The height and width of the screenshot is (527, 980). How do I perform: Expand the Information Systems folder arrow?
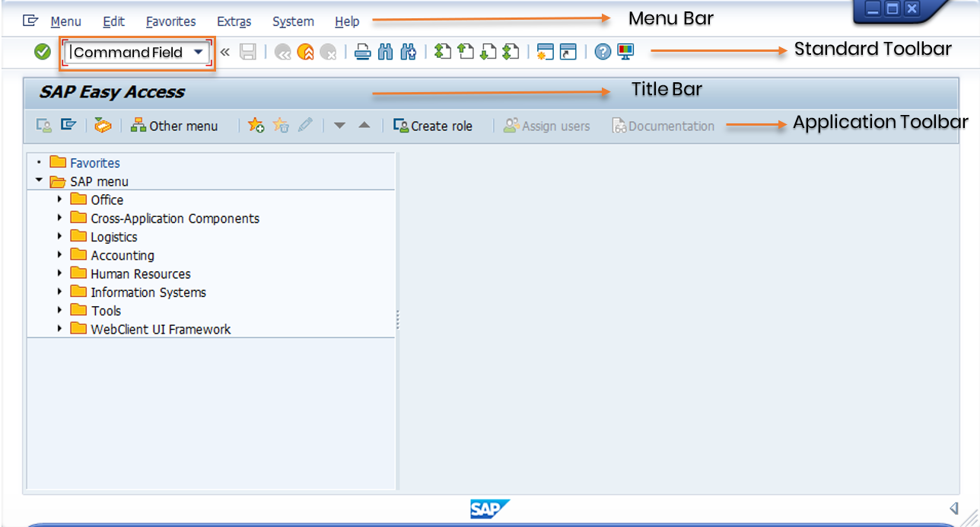point(59,292)
